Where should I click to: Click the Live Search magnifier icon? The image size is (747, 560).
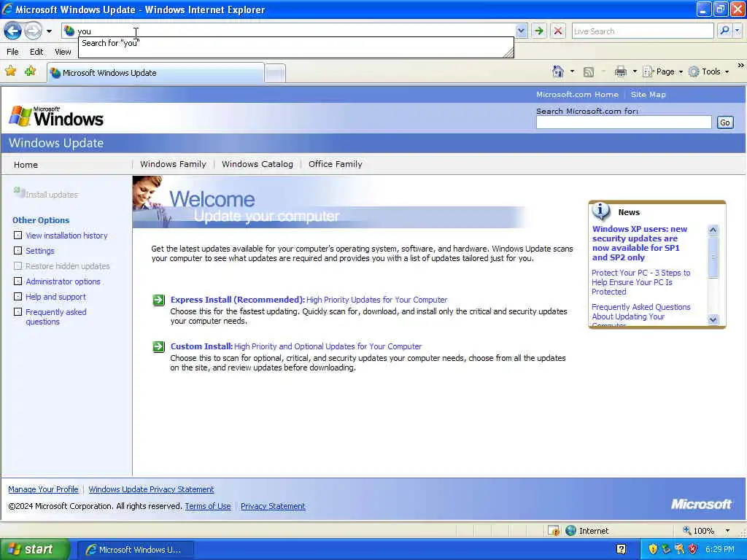click(724, 31)
